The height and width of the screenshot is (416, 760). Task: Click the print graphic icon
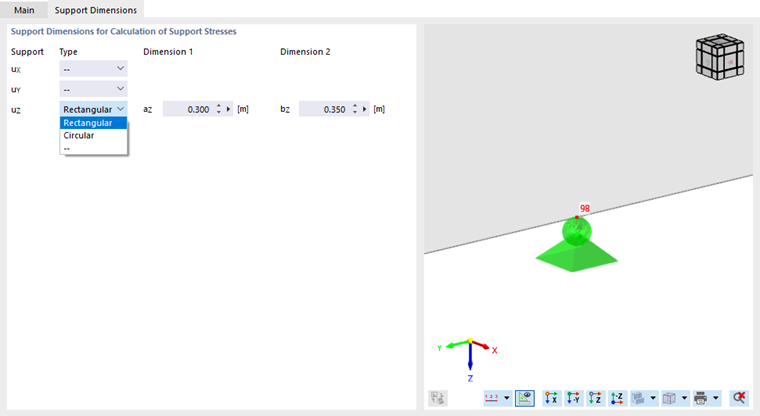[x=700, y=398]
